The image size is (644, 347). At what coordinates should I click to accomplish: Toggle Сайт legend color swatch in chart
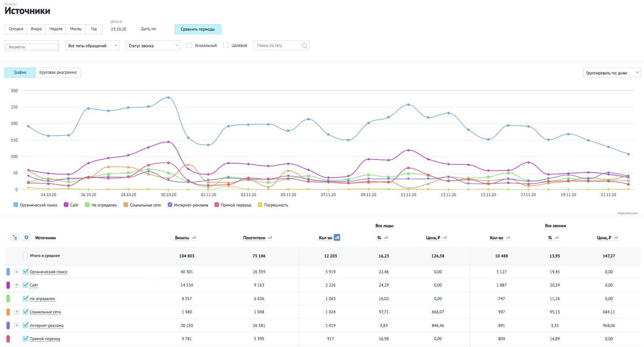click(x=66, y=204)
